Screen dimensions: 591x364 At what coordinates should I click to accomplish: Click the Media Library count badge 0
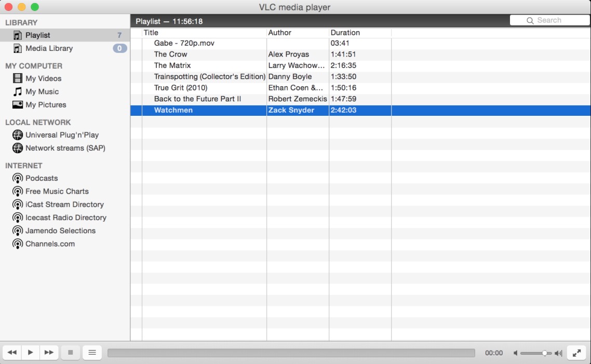click(x=119, y=48)
